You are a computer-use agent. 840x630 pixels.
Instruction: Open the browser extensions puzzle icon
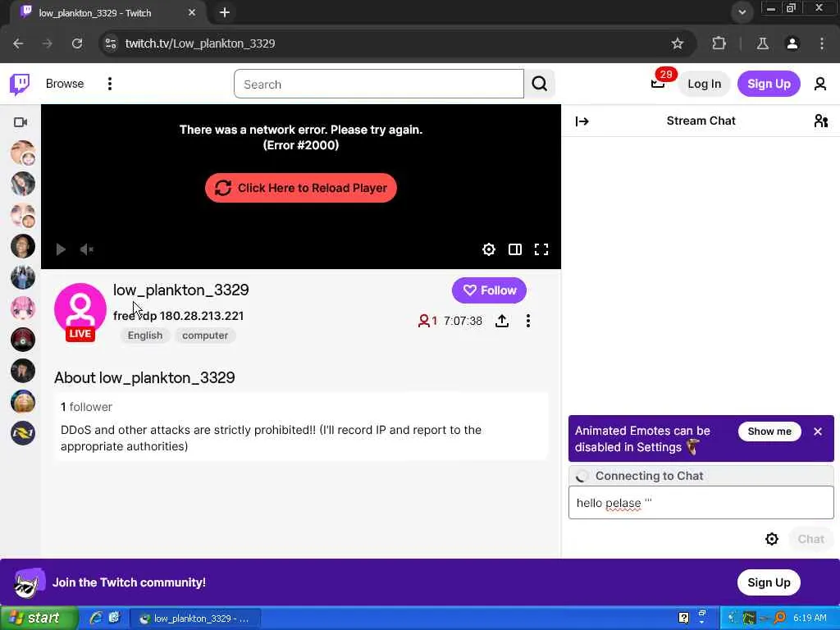click(719, 43)
